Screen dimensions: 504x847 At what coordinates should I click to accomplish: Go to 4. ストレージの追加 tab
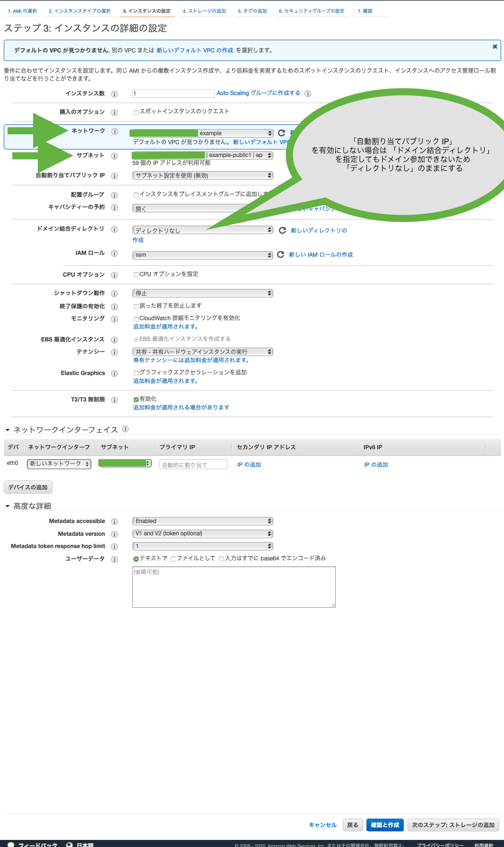coord(204,11)
